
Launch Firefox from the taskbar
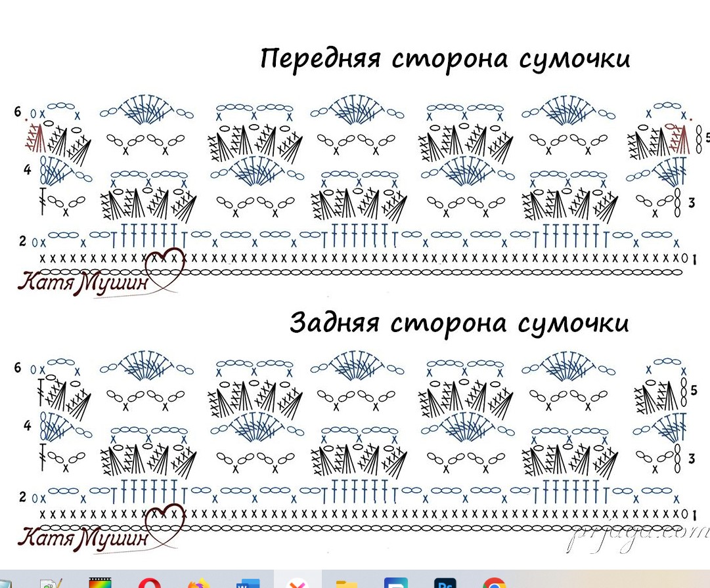tap(198, 583)
